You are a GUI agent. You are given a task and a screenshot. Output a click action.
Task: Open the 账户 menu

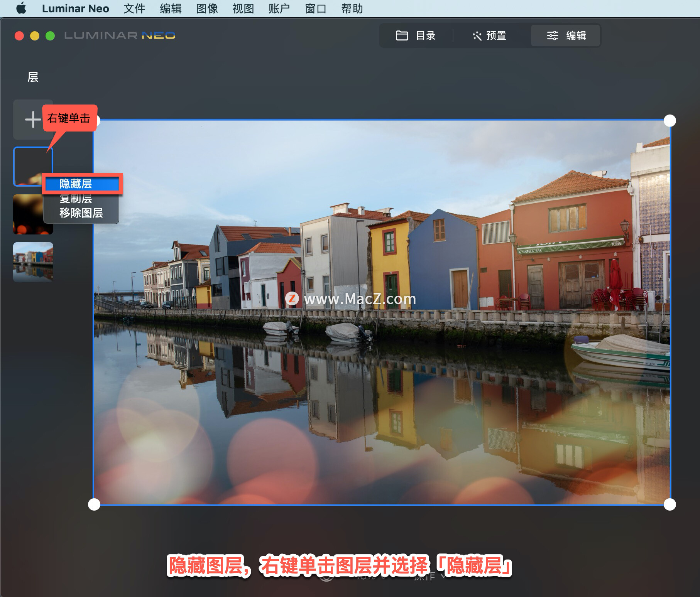click(x=279, y=8)
